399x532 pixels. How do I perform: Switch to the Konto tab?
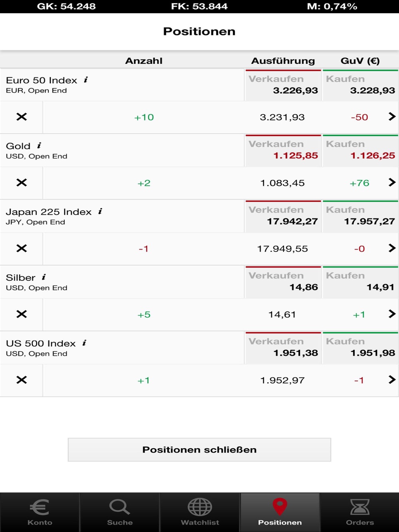(40, 512)
